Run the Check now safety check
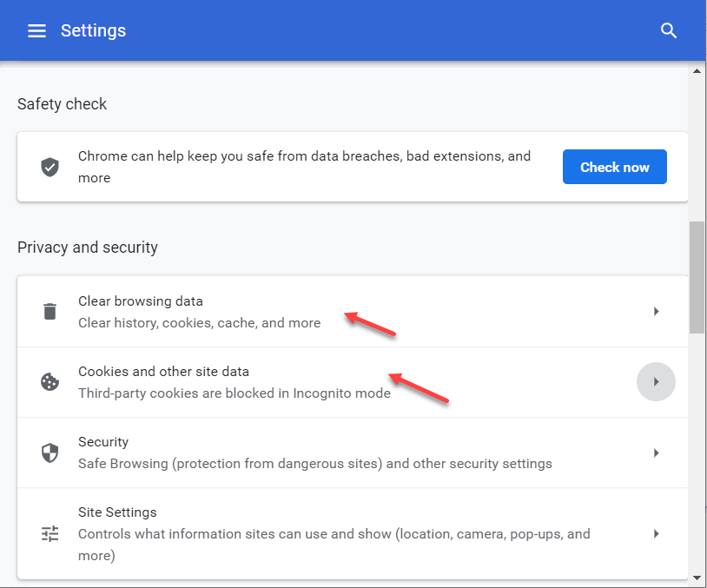 pyautogui.click(x=614, y=167)
